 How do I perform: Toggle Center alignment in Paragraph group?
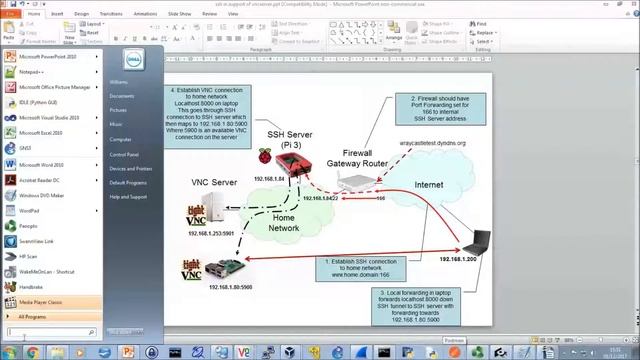click(x=219, y=39)
